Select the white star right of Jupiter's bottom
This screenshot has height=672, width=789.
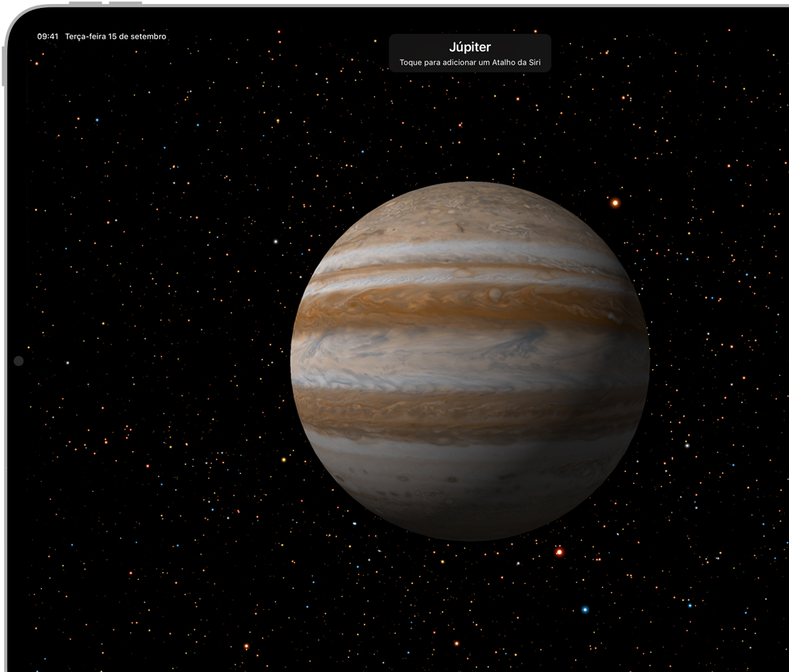(687, 445)
